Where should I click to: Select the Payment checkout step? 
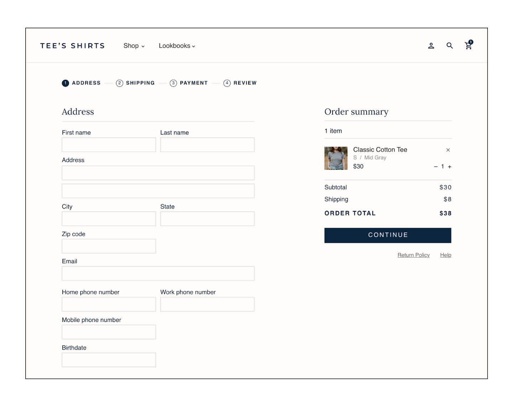coord(189,83)
